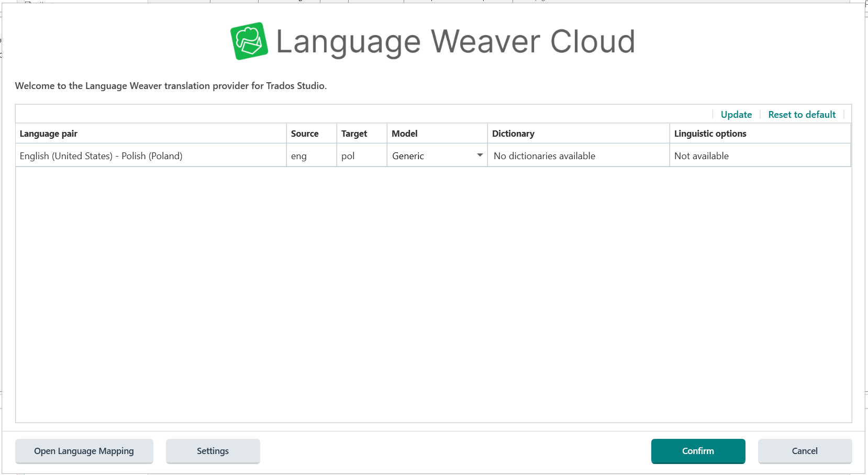Click the Linguistic options column header
The width and height of the screenshot is (868, 475).
coord(760,134)
